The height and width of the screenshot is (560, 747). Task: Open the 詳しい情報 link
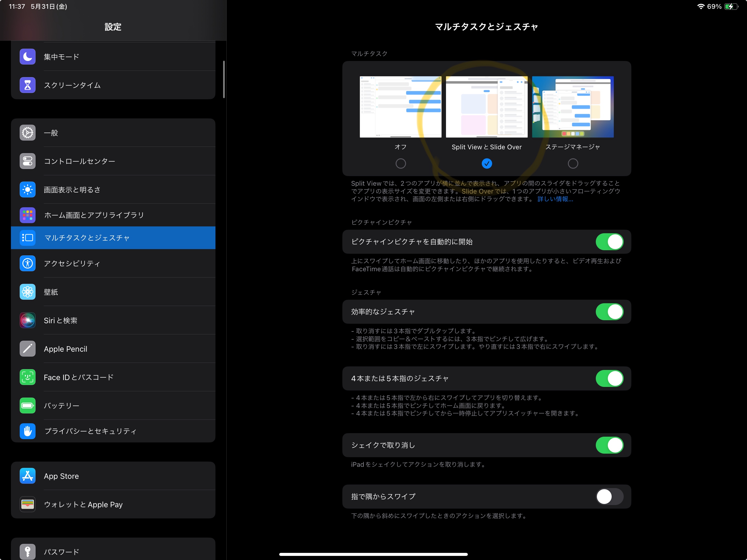pos(555,199)
